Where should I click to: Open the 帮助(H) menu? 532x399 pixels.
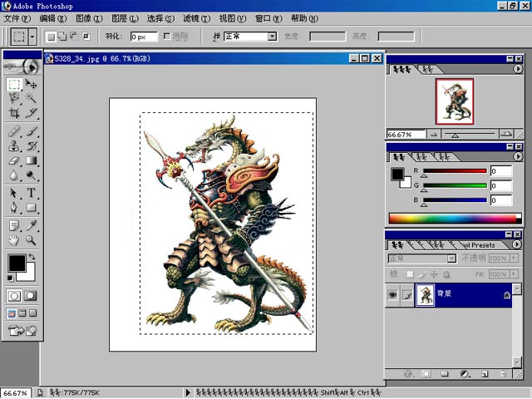(x=304, y=18)
